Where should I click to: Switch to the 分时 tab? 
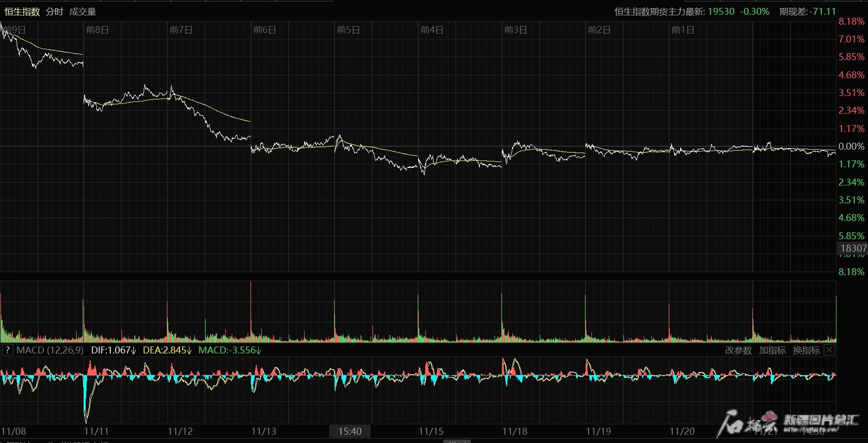click(55, 11)
